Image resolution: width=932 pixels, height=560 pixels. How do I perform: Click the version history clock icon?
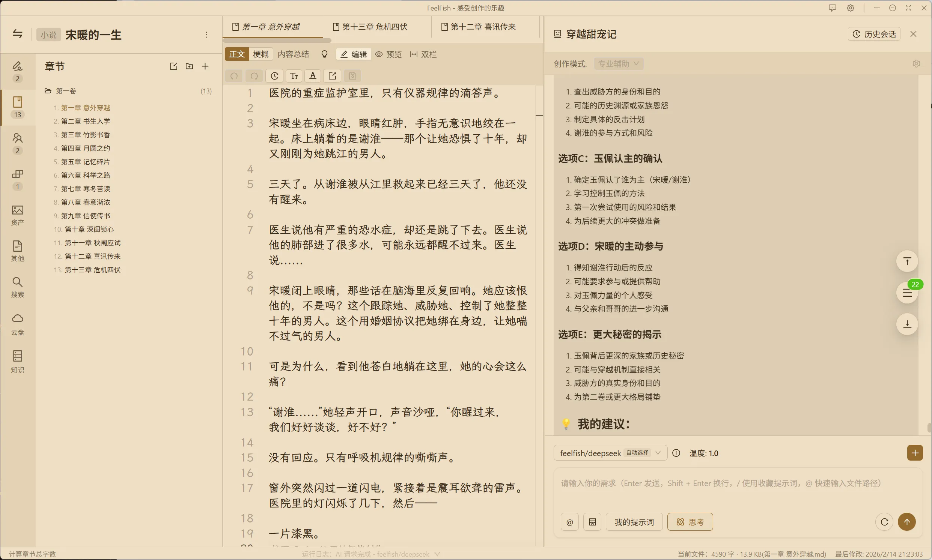274,76
